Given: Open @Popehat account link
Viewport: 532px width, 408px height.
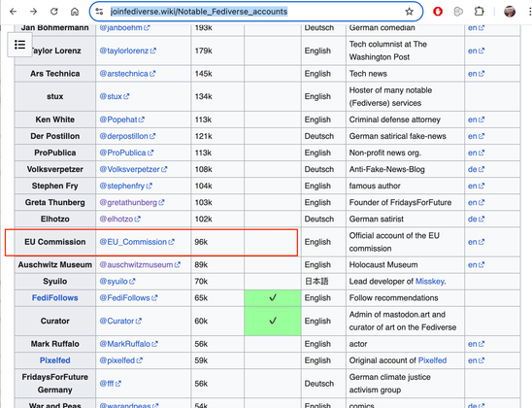Looking at the screenshot, I should [x=121, y=119].
